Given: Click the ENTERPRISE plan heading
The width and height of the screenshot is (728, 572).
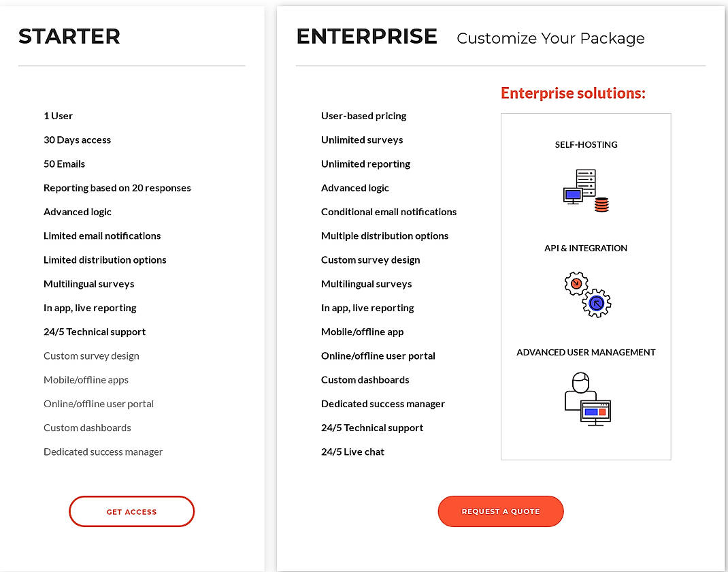Looking at the screenshot, I should 367,36.
